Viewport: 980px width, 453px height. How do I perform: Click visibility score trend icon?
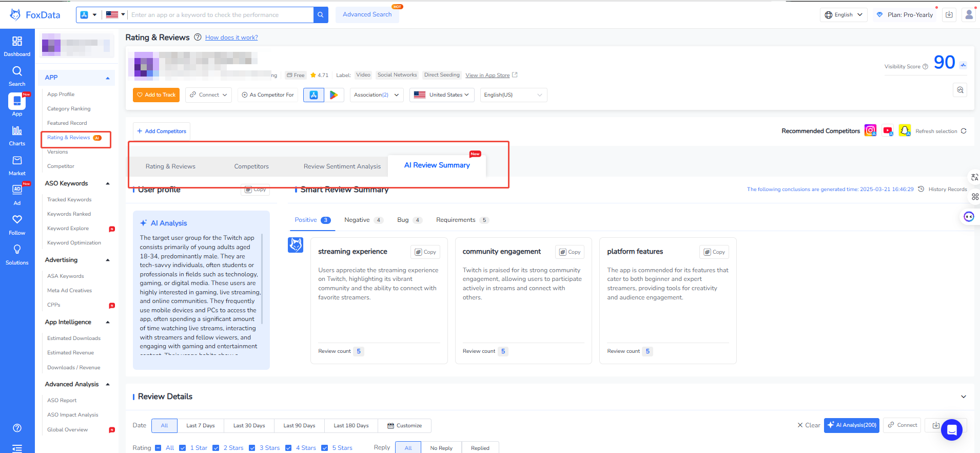pos(963,65)
